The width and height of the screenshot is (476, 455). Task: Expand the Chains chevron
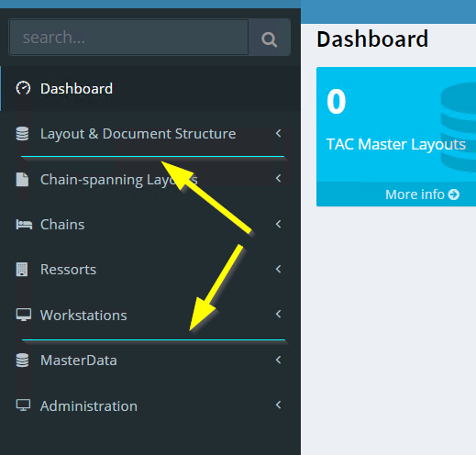click(x=278, y=224)
